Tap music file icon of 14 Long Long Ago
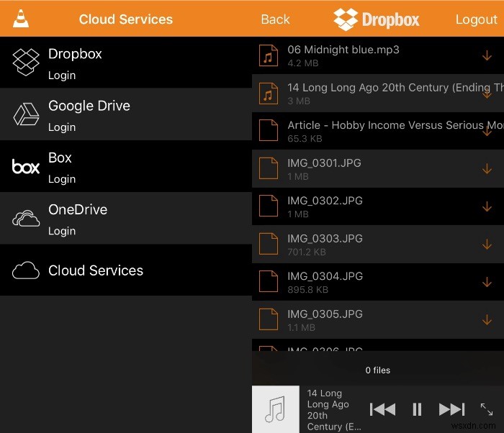 269,94
